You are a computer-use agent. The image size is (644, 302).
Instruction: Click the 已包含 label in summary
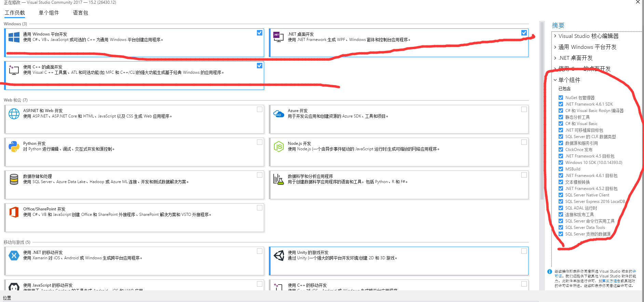coord(564,88)
